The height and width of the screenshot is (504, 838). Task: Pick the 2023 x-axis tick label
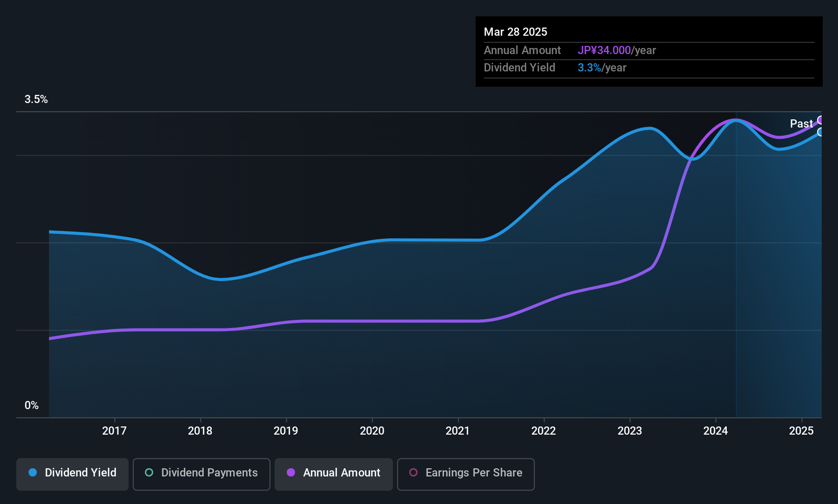click(630, 431)
